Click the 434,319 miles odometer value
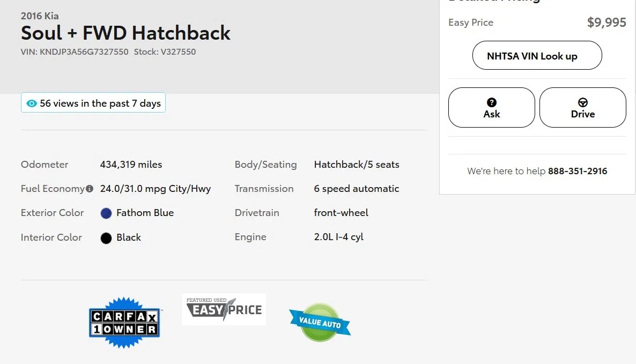This screenshot has width=636, height=364. point(131,165)
